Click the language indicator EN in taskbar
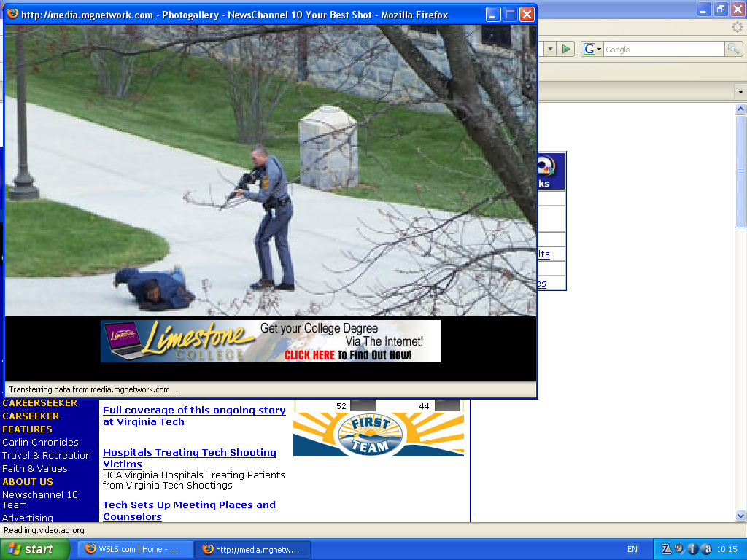The image size is (747, 560). click(632, 549)
